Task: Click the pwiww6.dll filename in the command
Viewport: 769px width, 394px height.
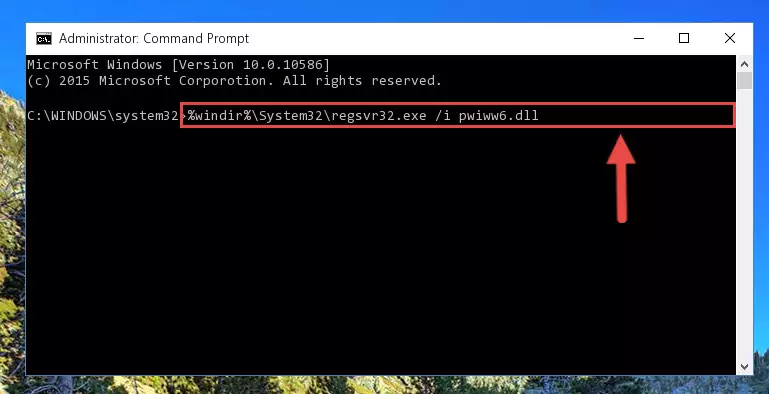Action: tap(498, 116)
